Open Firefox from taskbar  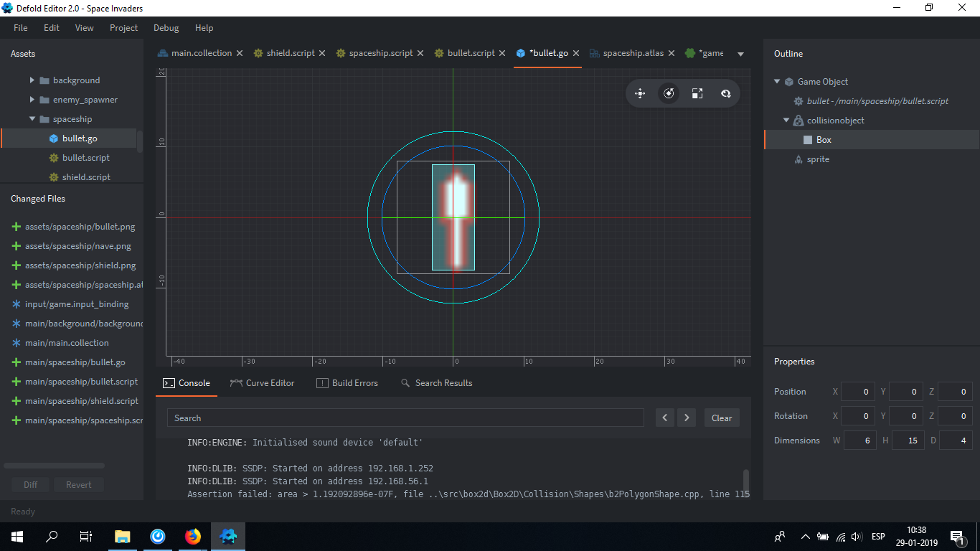[193, 536]
